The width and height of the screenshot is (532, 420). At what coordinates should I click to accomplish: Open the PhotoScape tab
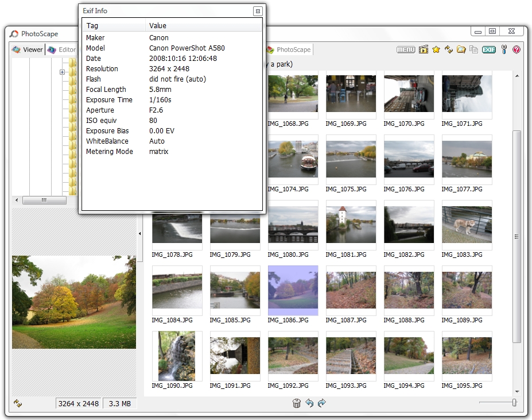coord(289,49)
